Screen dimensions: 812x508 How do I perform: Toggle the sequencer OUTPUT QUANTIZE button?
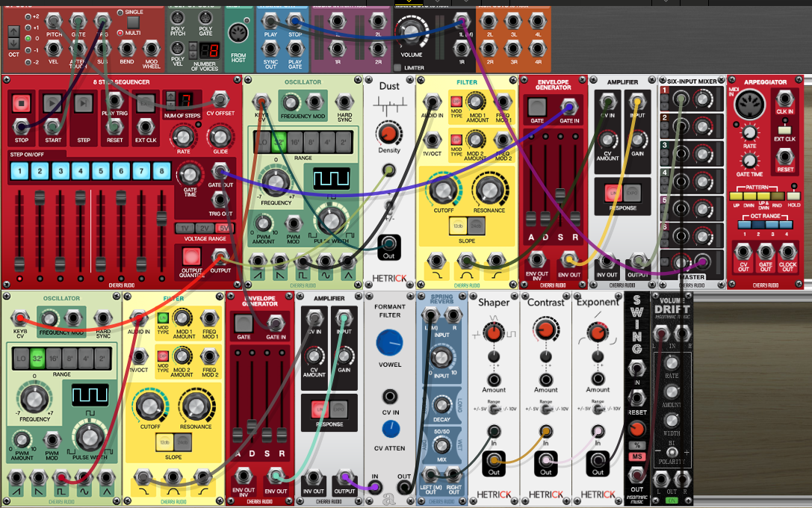tap(191, 256)
